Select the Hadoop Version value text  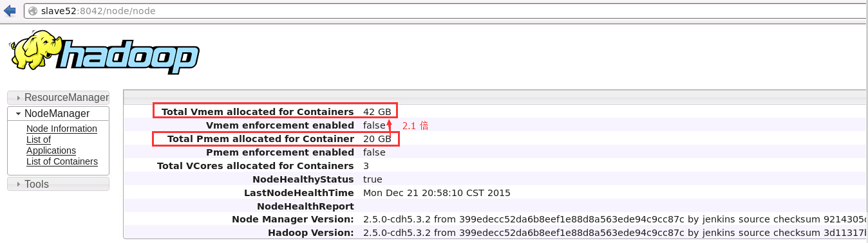614,233
